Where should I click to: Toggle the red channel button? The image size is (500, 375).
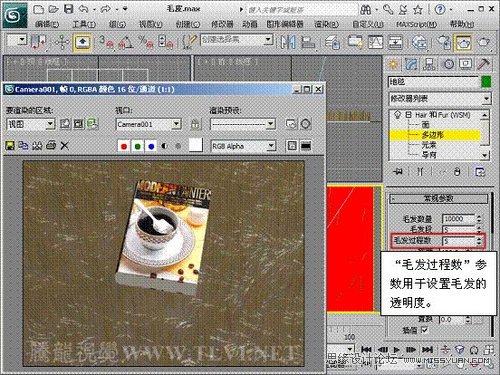pos(124,146)
